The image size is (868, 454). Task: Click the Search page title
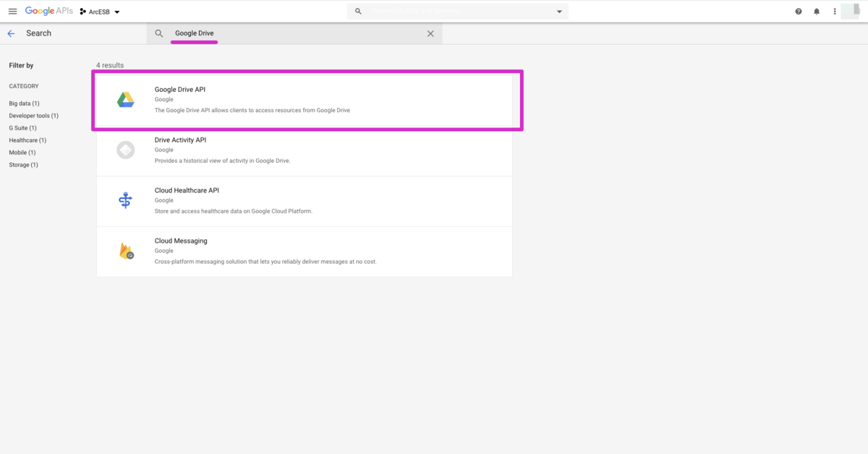click(x=38, y=33)
